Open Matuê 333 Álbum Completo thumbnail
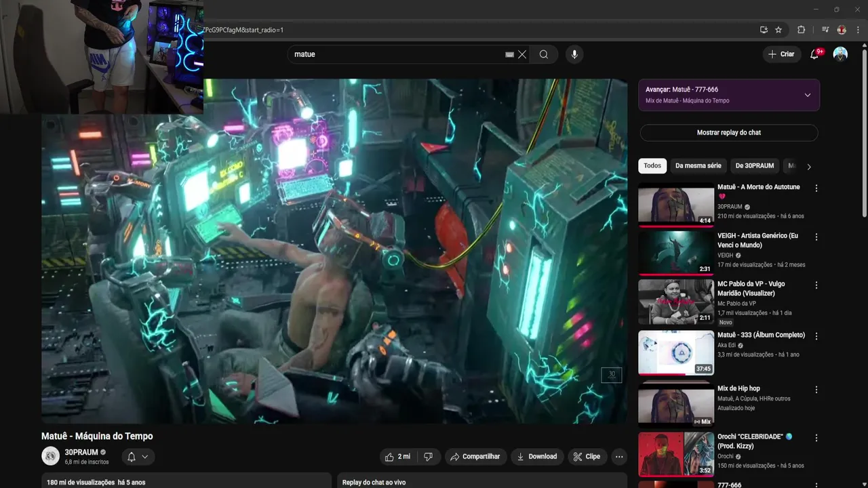The image size is (868, 488). coord(676,353)
